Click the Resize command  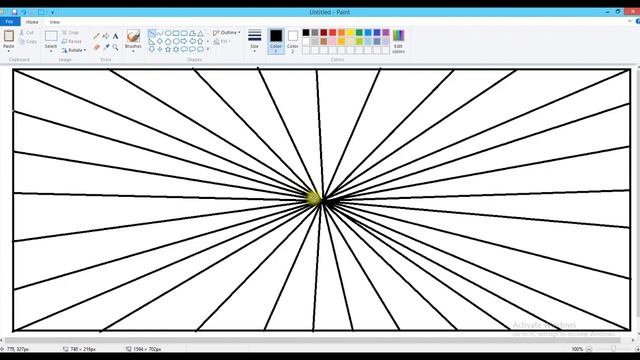click(72, 41)
